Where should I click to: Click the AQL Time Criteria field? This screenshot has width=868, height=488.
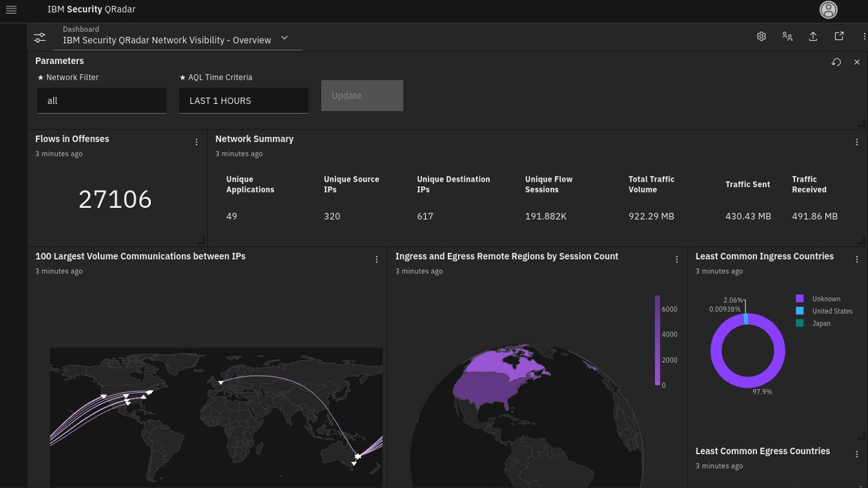click(x=243, y=100)
